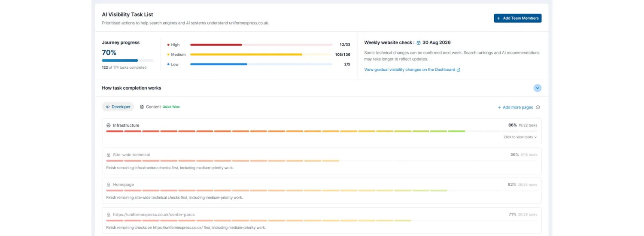The width and height of the screenshot is (644, 236).
Task: Click the lock icon on center-parcs row
Action: point(109,215)
